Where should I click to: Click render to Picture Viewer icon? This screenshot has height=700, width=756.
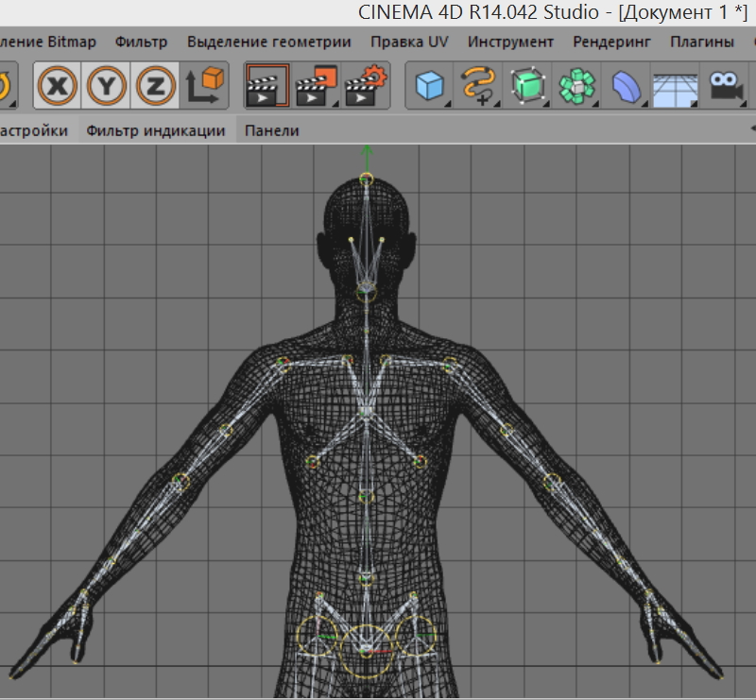[x=318, y=86]
